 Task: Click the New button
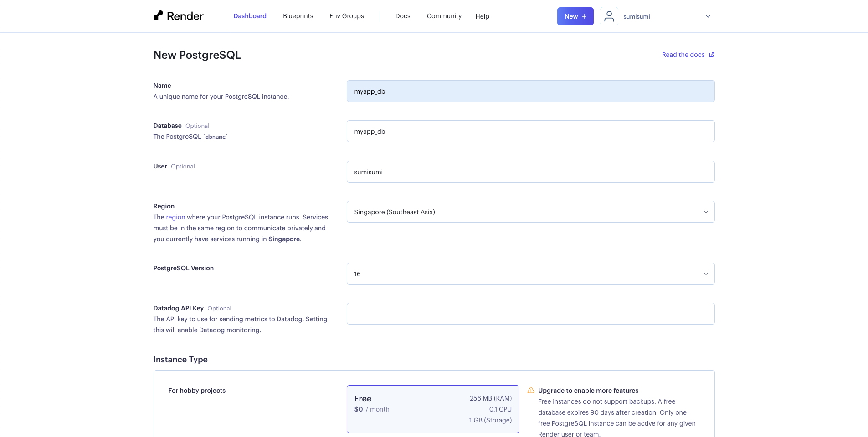coord(575,16)
